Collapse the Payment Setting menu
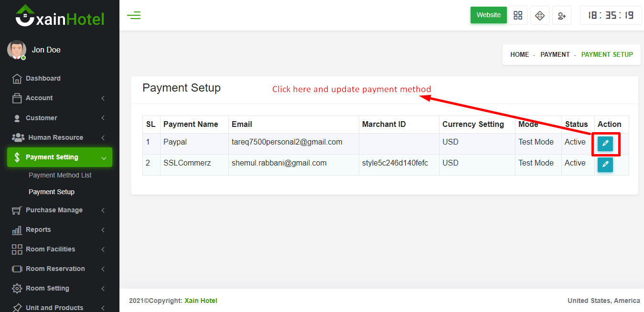 coord(59,157)
